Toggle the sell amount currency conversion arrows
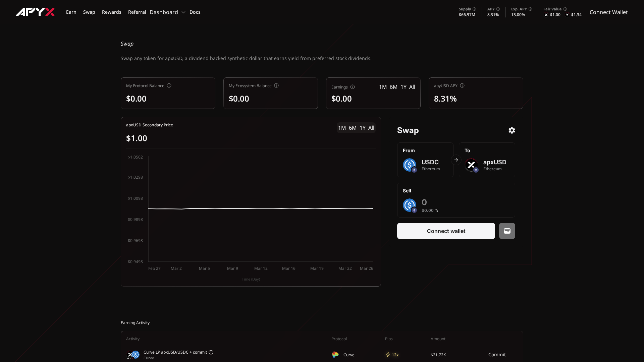The width and height of the screenshot is (644, 362). pos(437,210)
